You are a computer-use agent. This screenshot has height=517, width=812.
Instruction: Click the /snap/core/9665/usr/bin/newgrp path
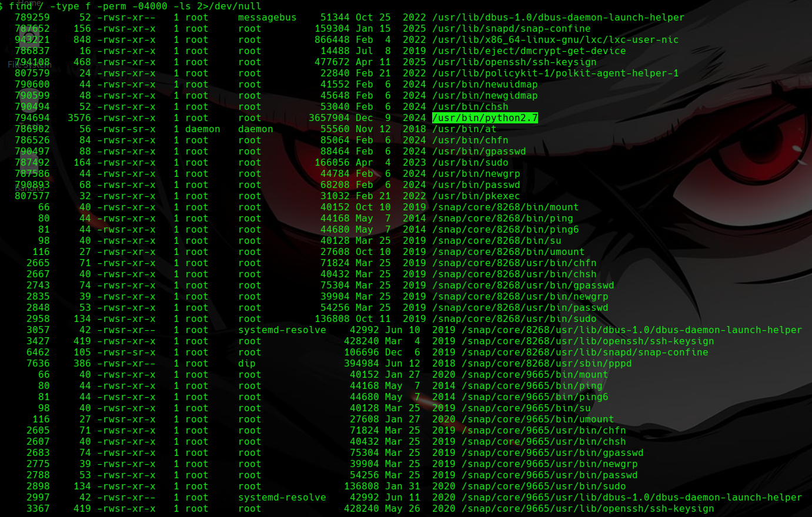(550, 464)
